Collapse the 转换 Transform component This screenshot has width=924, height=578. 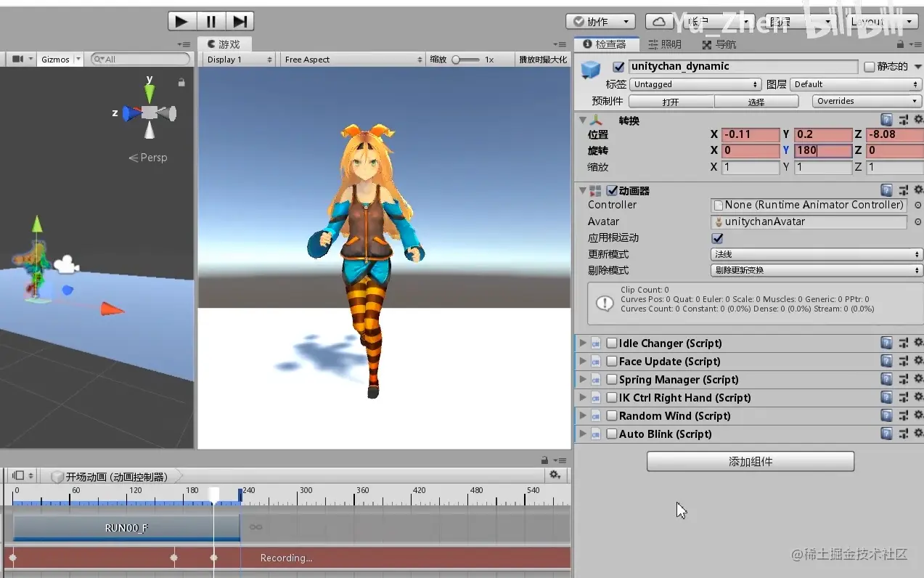coord(582,121)
